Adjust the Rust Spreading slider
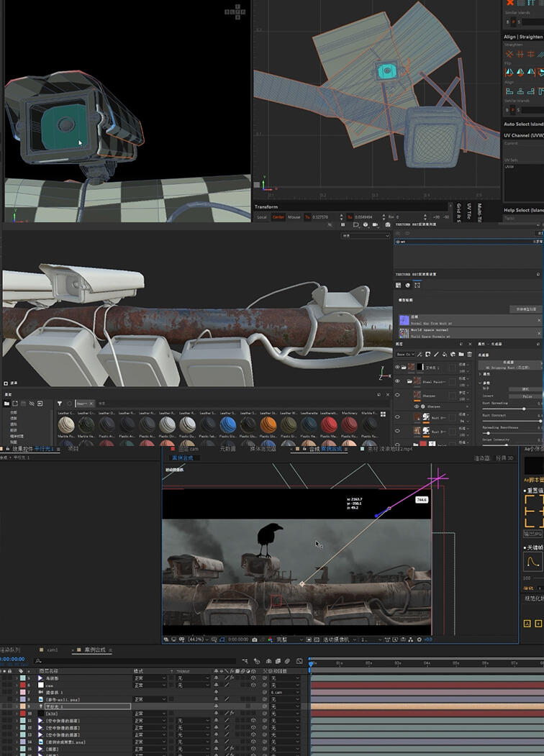Image resolution: width=544 pixels, height=756 pixels. pyautogui.click(x=512, y=409)
